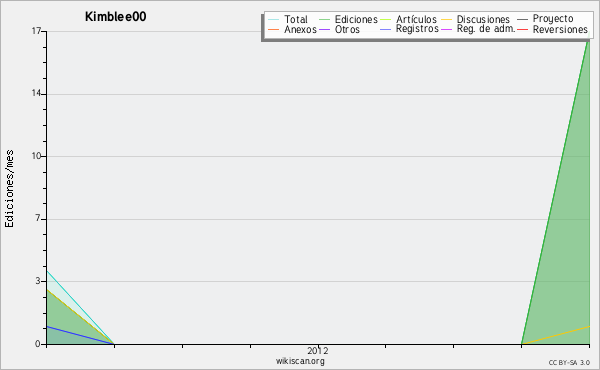The width and height of the screenshot is (600, 370).
Task: Click the 'Ediciones' legend label
Action: (356, 19)
